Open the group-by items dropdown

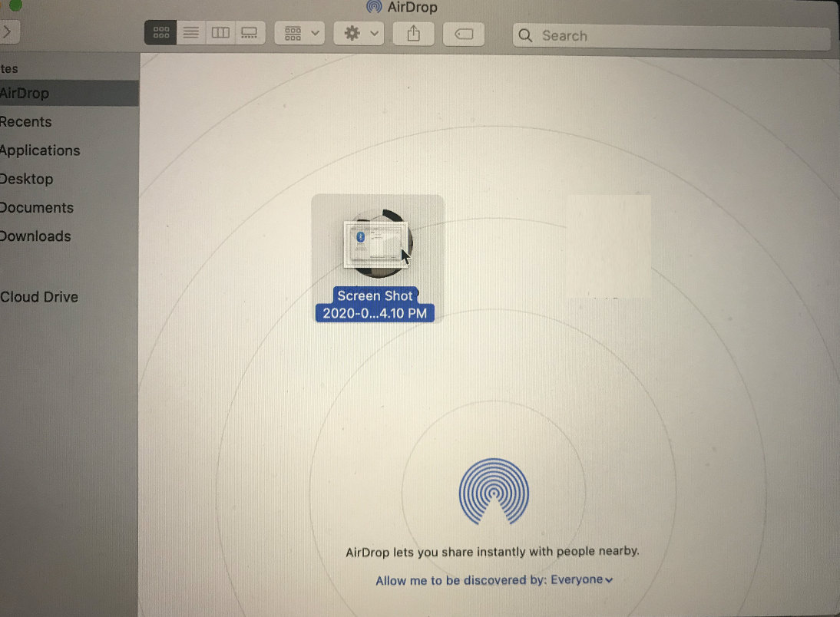click(299, 33)
